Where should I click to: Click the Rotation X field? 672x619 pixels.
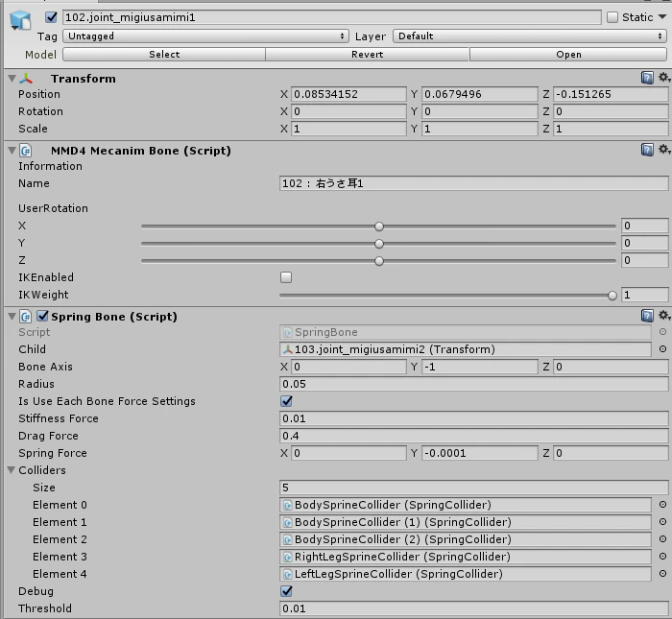point(348,111)
